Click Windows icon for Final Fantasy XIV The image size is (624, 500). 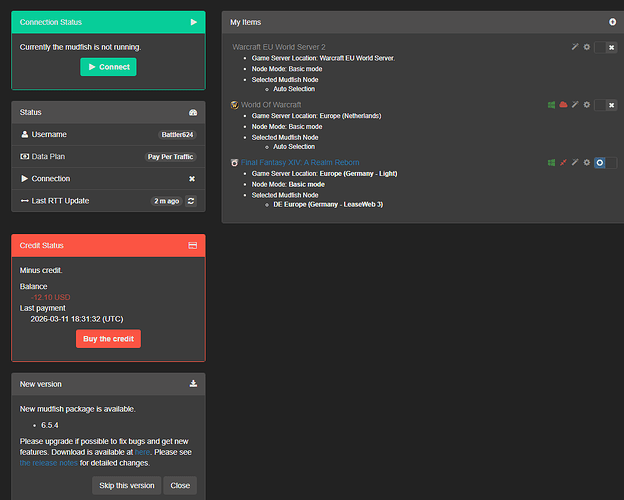point(551,162)
